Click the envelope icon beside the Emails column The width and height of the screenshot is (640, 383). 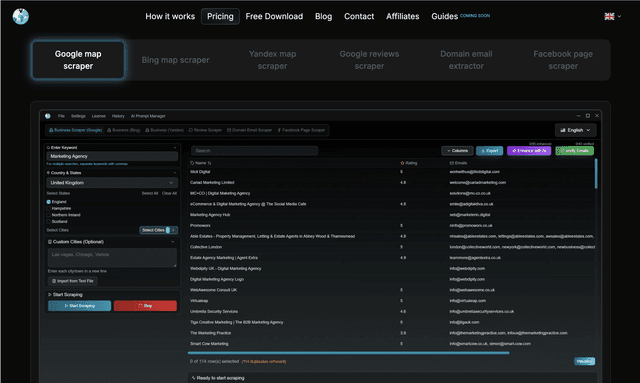[451, 163]
